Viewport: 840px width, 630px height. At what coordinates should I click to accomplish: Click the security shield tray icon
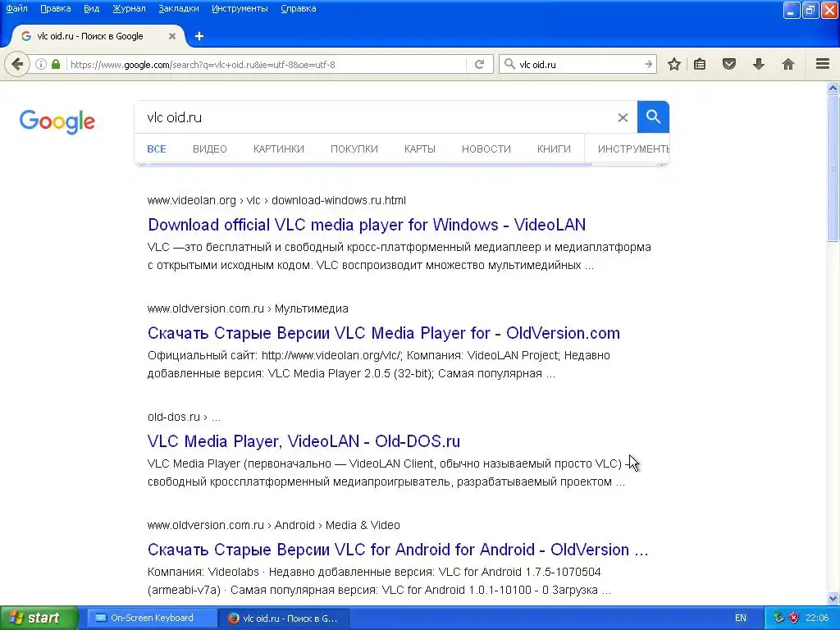(x=793, y=618)
